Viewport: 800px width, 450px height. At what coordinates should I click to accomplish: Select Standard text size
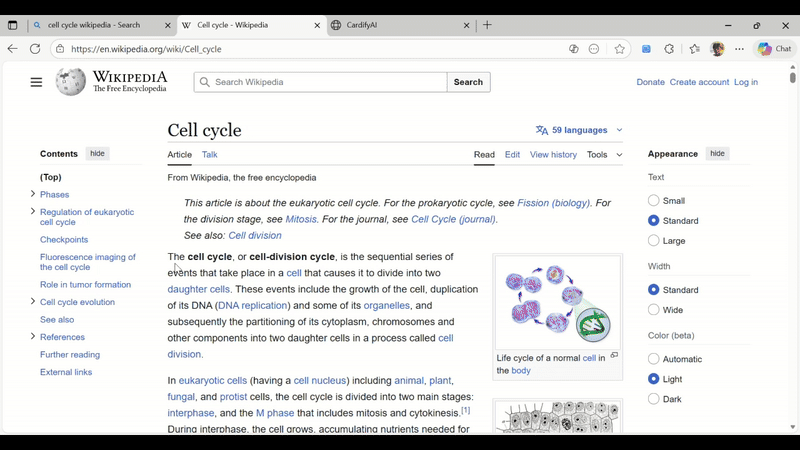coord(653,220)
